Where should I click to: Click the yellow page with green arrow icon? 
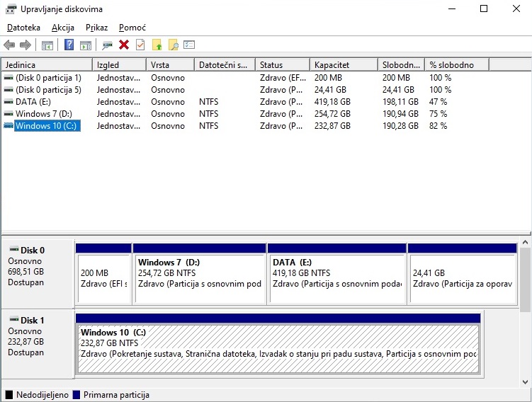point(157,45)
